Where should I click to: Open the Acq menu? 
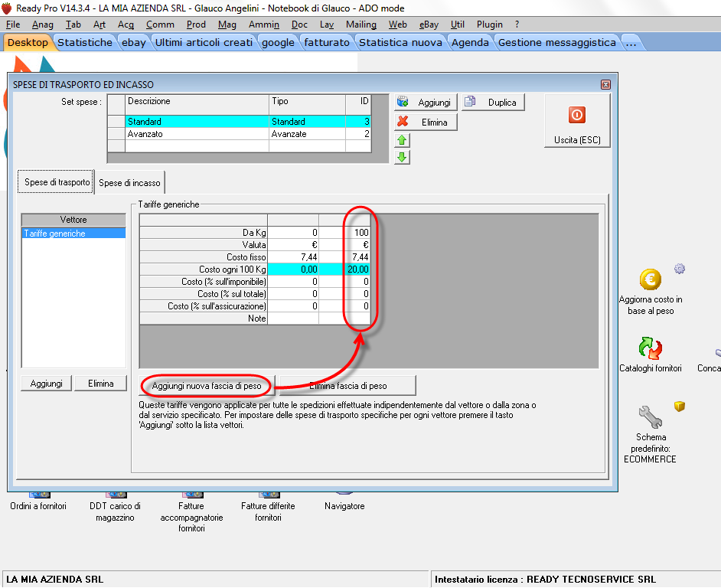coord(126,24)
